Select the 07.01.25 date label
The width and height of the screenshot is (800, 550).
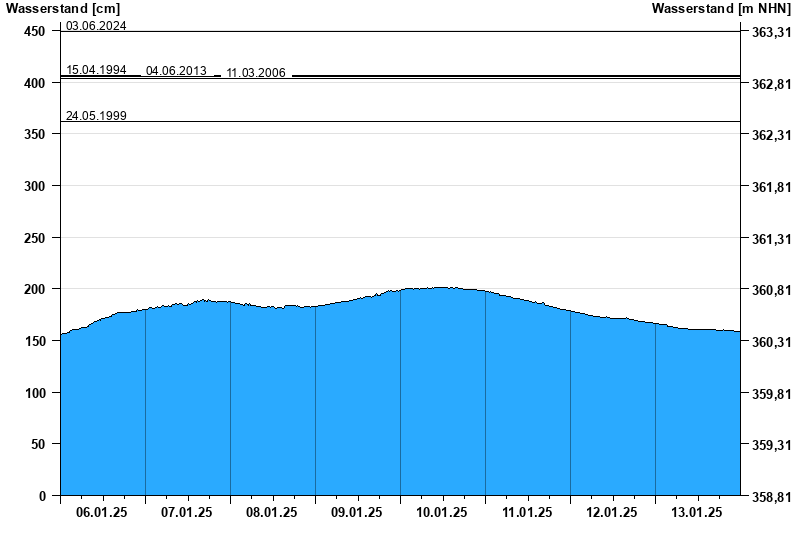point(187,512)
